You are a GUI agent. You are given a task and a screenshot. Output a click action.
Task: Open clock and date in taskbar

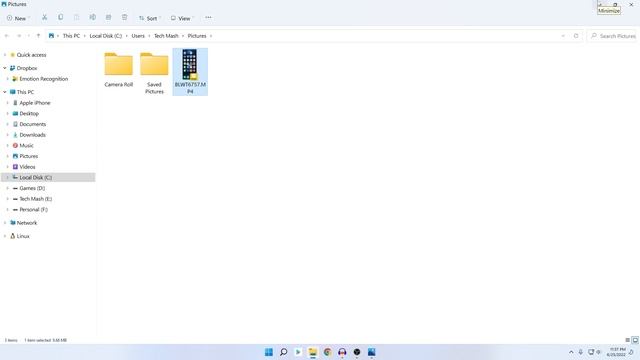pyautogui.click(x=616, y=352)
